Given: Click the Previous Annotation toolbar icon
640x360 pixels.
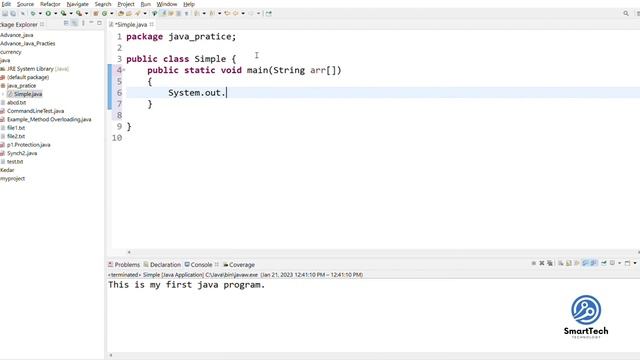Looking at the screenshot, I should 212,13.
